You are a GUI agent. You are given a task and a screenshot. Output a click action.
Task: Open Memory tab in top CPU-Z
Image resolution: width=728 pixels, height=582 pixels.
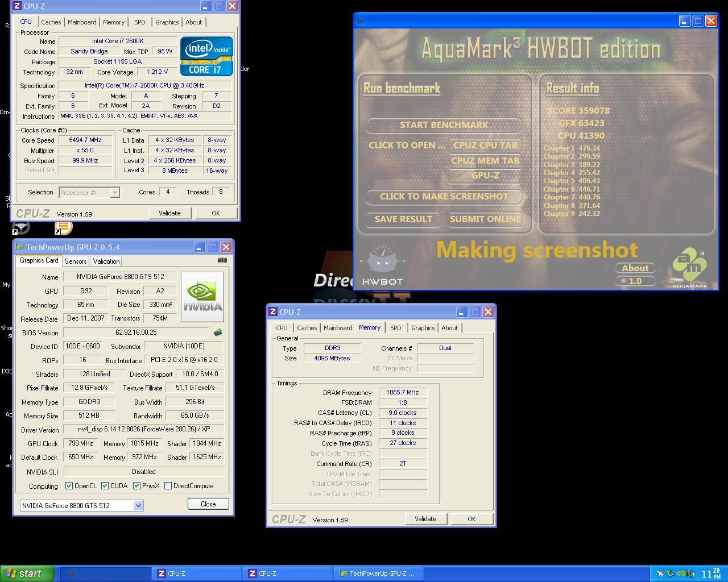(114, 22)
